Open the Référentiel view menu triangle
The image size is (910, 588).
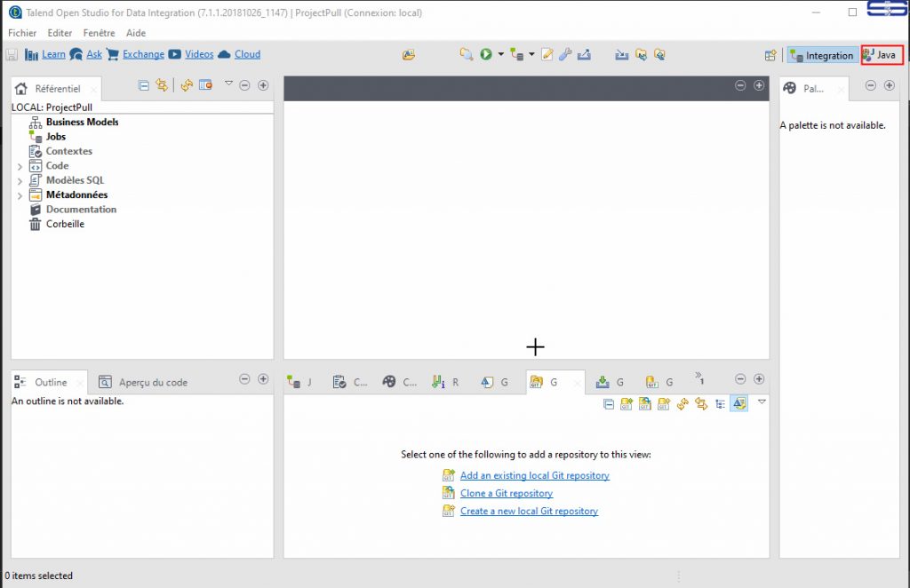tap(228, 83)
